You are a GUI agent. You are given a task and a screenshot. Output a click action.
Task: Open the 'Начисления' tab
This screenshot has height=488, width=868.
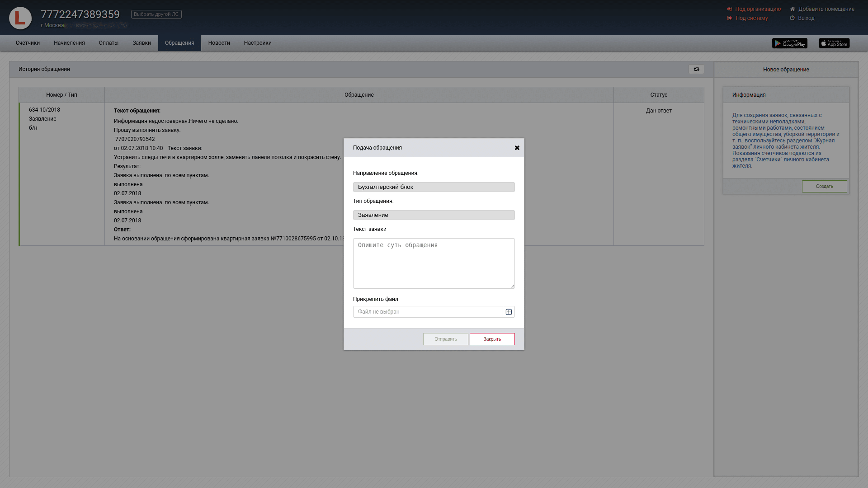point(69,43)
